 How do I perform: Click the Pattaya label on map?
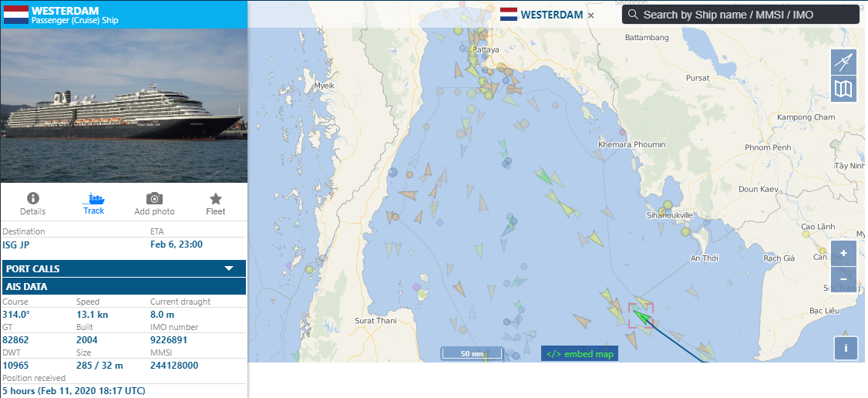[486, 49]
